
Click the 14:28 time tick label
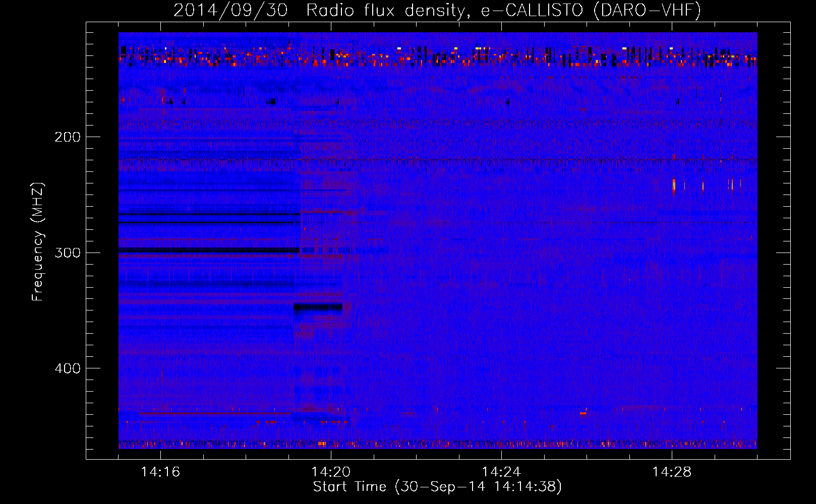(x=672, y=472)
